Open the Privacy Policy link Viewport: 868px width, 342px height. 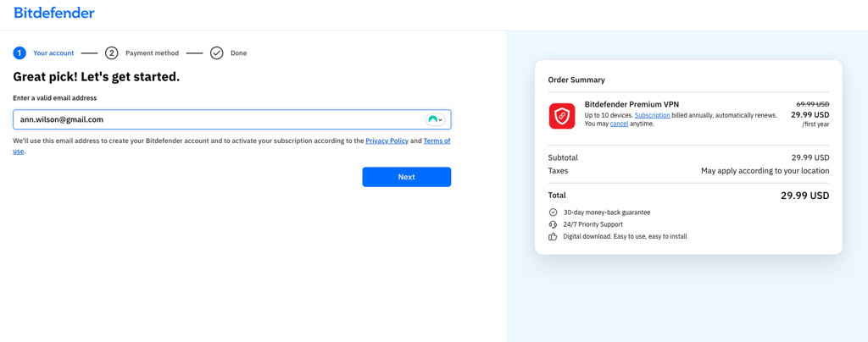click(387, 141)
